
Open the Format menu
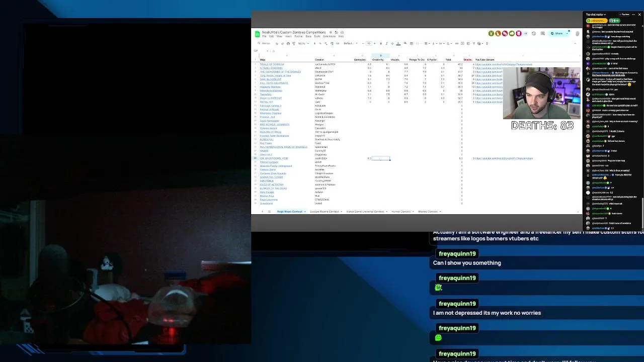[x=299, y=36]
